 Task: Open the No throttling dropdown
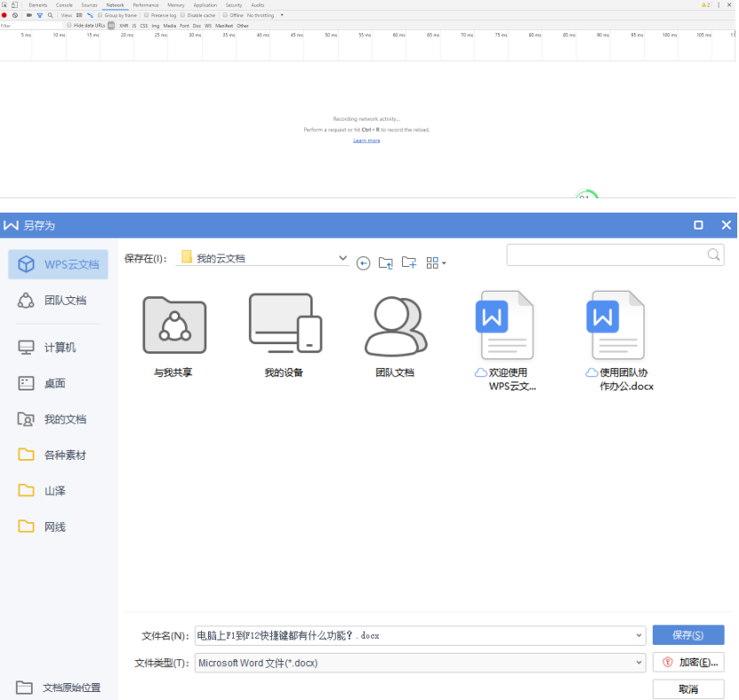pyautogui.click(x=265, y=15)
